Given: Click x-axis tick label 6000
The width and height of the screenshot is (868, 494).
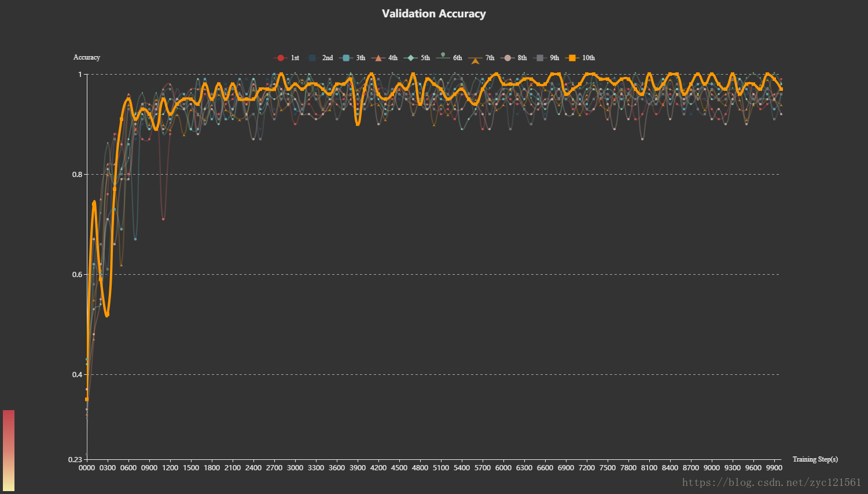Looking at the screenshot, I should click(x=503, y=468).
